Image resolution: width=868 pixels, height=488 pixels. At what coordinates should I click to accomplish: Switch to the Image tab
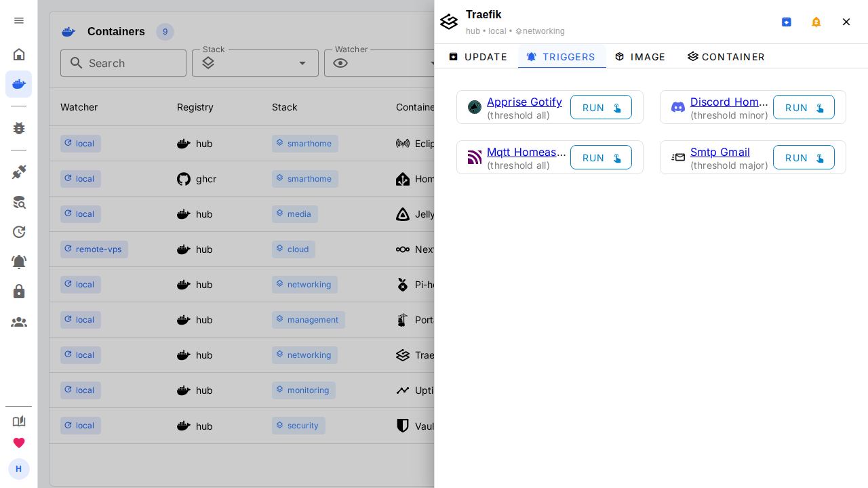click(x=640, y=57)
